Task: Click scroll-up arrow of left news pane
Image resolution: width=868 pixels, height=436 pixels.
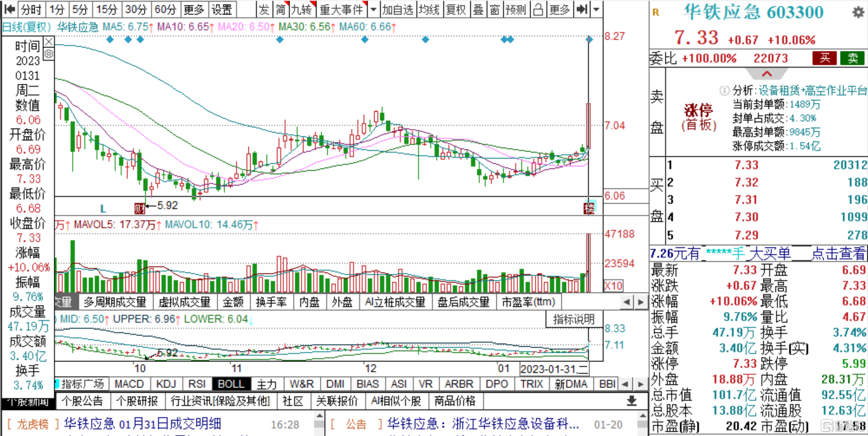Action: pos(318,416)
